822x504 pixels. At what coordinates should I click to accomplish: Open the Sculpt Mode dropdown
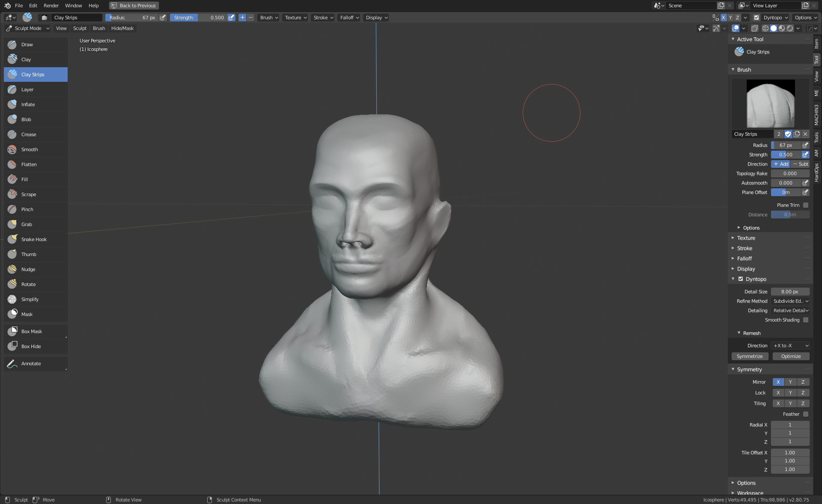[x=28, y=28]
